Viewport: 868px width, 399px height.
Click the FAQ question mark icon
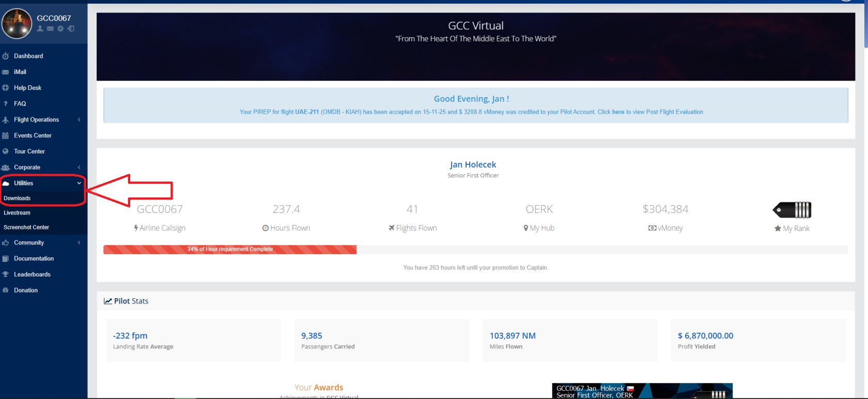click(6, 104)
